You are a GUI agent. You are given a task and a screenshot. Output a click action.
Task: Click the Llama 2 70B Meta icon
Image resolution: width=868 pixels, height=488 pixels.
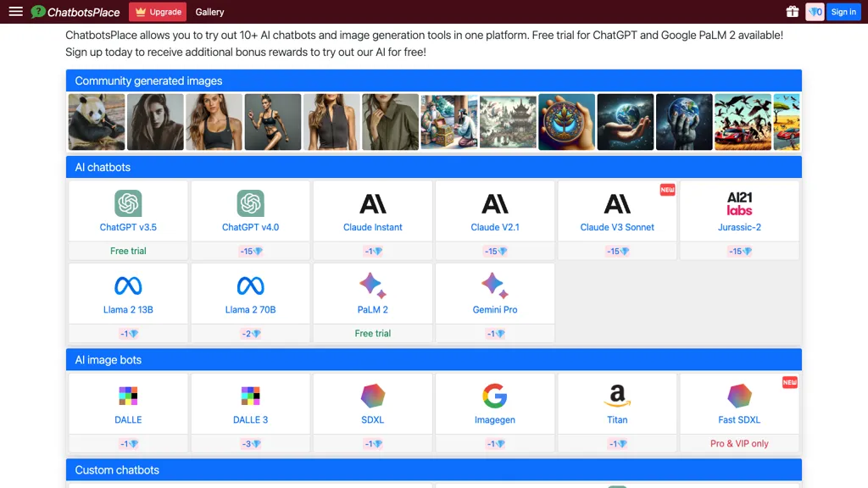pos(250,286)
